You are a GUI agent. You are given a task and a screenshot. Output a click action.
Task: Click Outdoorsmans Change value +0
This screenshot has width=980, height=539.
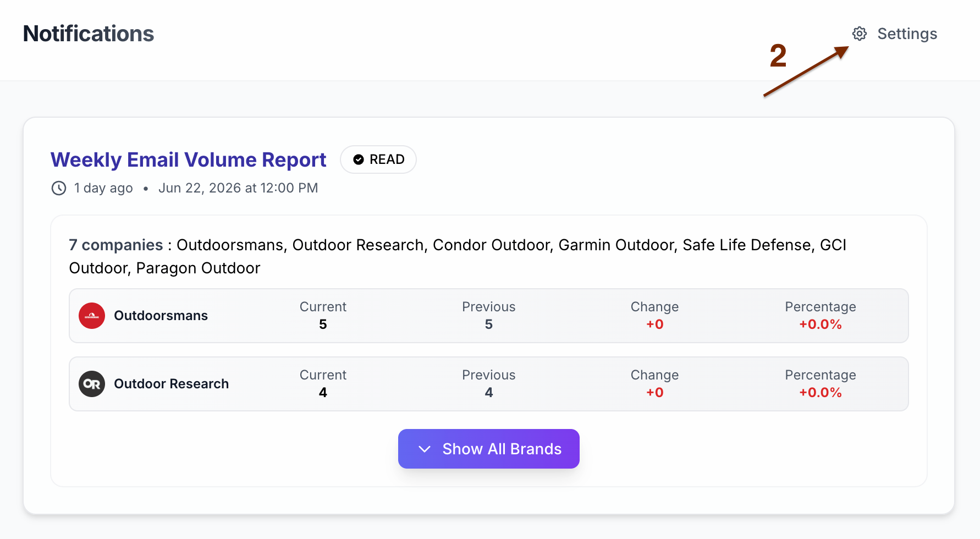coord(655,324)
